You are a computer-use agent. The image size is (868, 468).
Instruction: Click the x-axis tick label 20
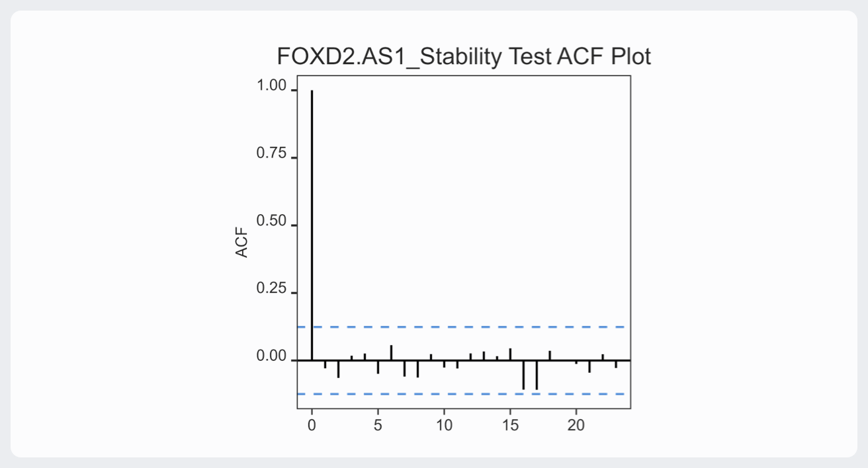(x=576, y=426)
